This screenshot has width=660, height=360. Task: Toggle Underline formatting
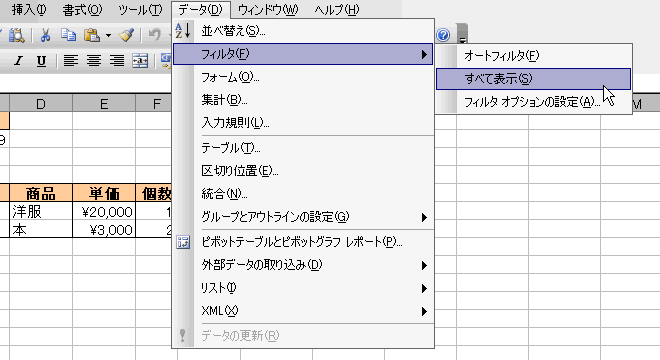tap(41, 61)
